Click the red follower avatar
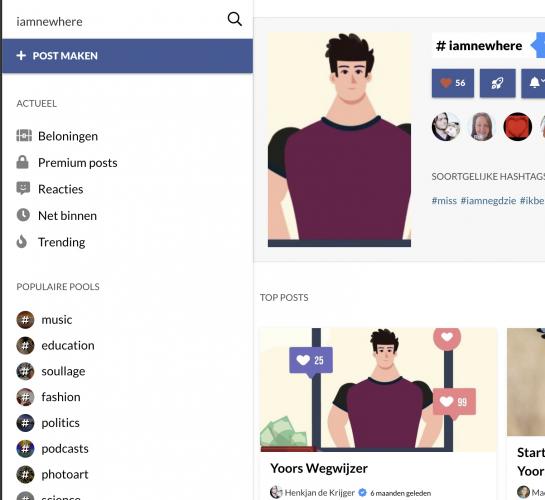545x500 pixels. click(x=518, y=127)
